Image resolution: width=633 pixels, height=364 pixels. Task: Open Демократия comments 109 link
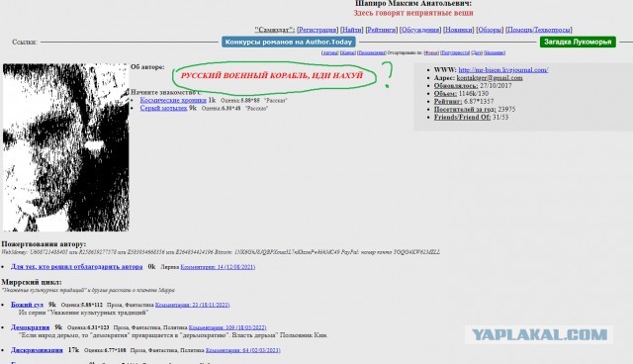pyautogui.click(x=227, y=327)
